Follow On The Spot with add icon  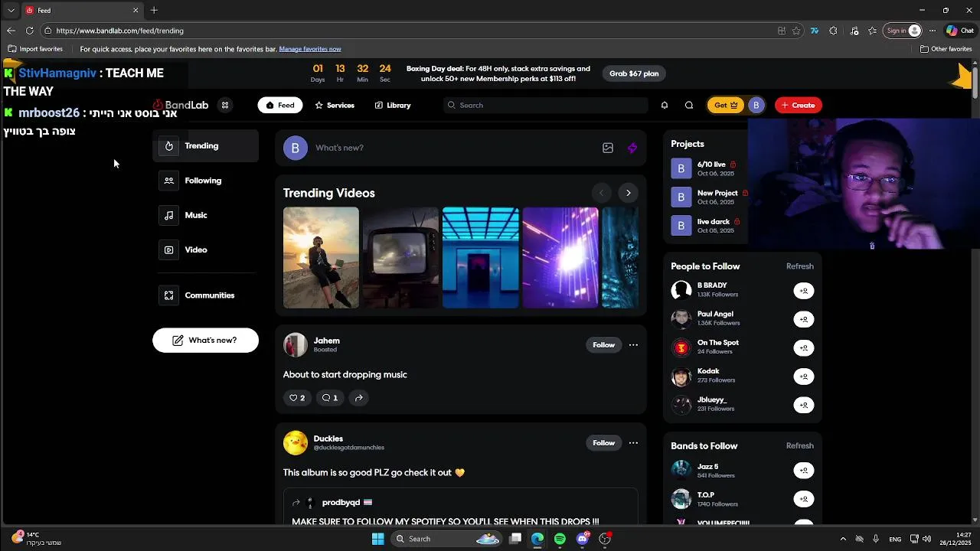tap(803, 347)
